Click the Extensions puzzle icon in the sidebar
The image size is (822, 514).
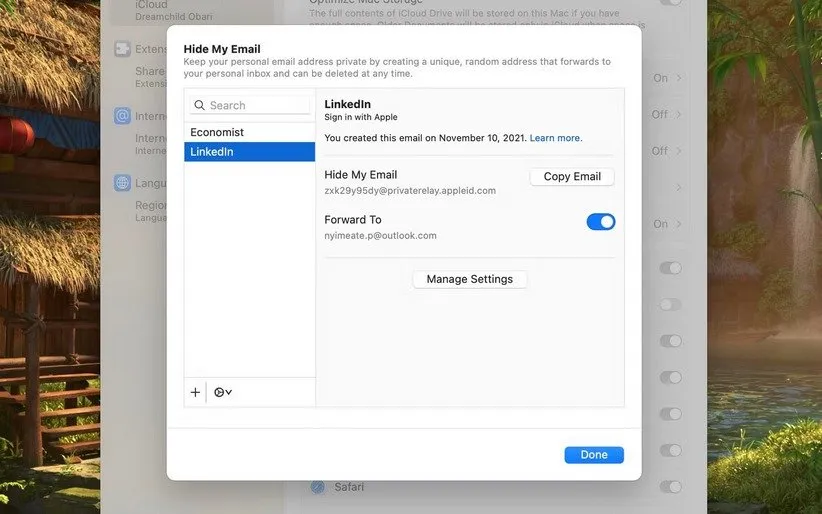[x=122, y=49]
